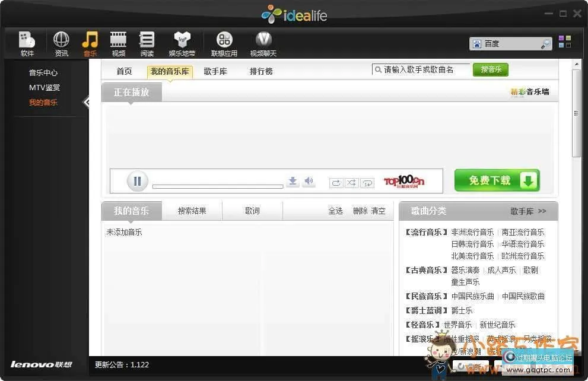
Task: Click the song search input field
Action: pos(421,69)
